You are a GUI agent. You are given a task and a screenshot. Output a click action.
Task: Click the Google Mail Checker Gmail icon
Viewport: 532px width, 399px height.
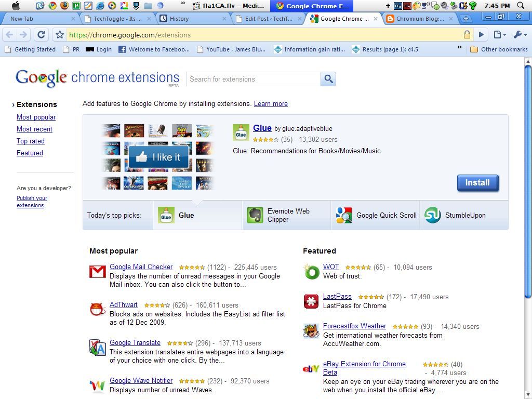[98, 272]
